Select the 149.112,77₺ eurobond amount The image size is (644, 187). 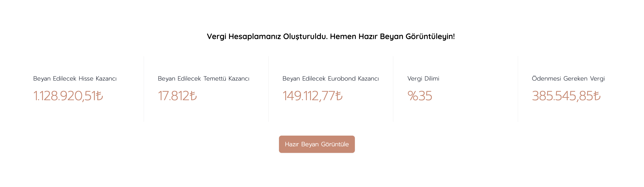click(x=312, y=96)
